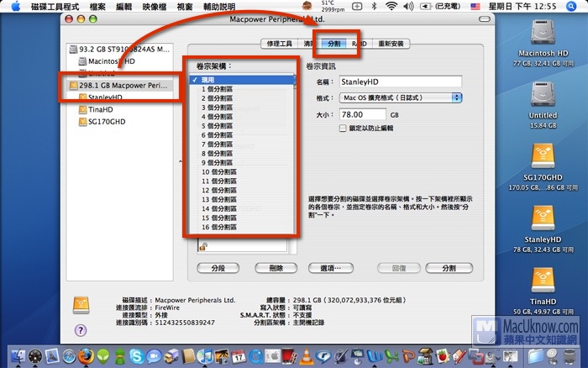Click the 刪除 button

pyautogui.click(x=276, y=268)
